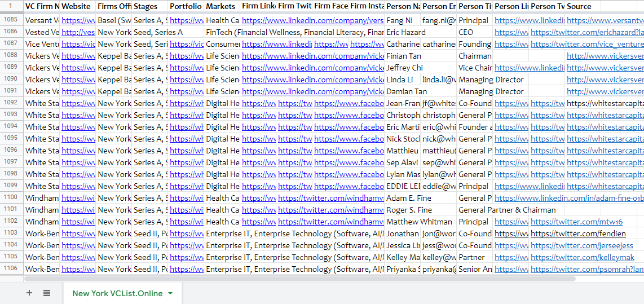Select the Linda Li name cell
Viewport: 644px width, 304px height.
pos(403,80)
